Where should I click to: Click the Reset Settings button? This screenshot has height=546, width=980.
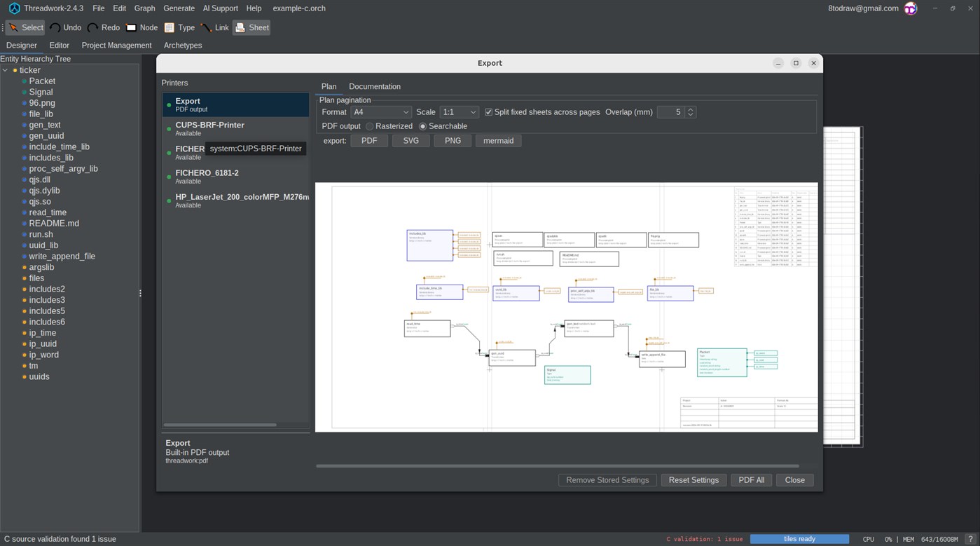(693, 480)
